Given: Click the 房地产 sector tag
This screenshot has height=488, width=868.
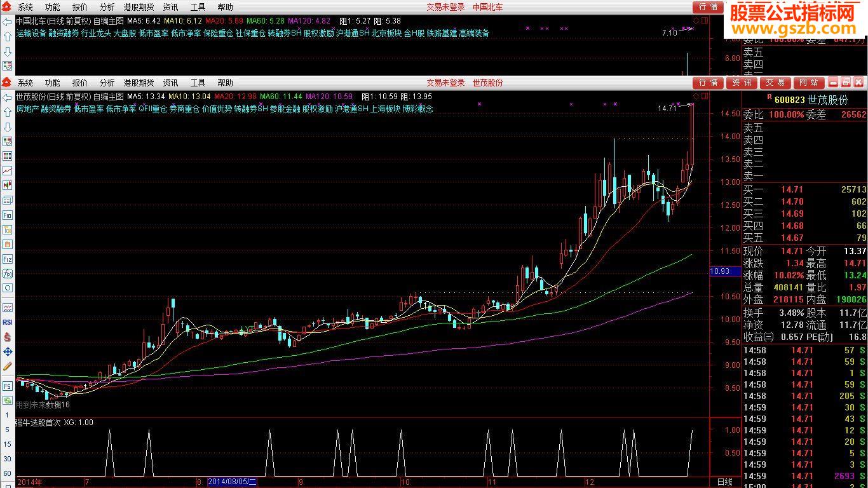Looking at the screenshot, I should (x=27, y=109).
